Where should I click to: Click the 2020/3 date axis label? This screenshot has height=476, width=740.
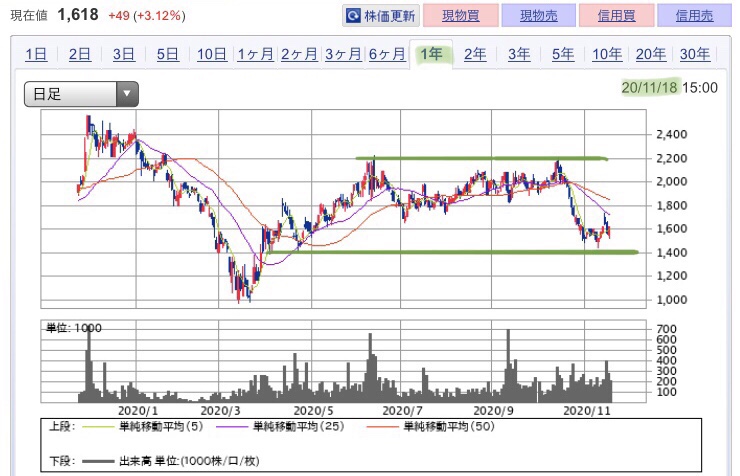coord(220,410)
